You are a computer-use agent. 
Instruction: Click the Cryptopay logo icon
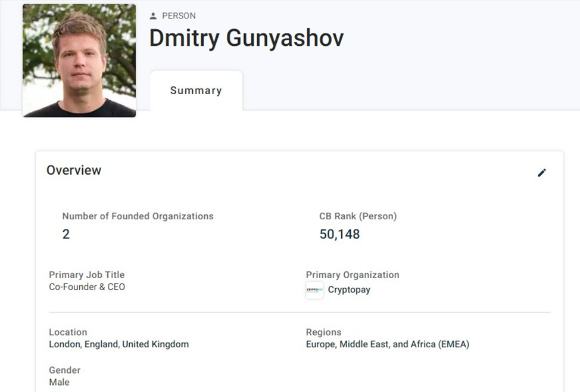pos(314,290)
